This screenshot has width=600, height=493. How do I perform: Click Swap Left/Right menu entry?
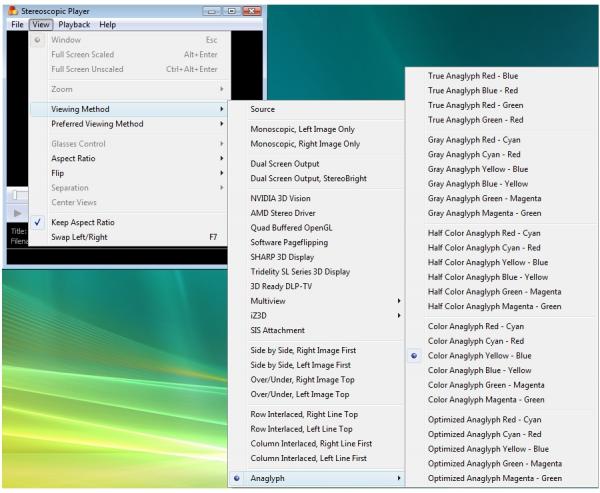tap(129, 237)
